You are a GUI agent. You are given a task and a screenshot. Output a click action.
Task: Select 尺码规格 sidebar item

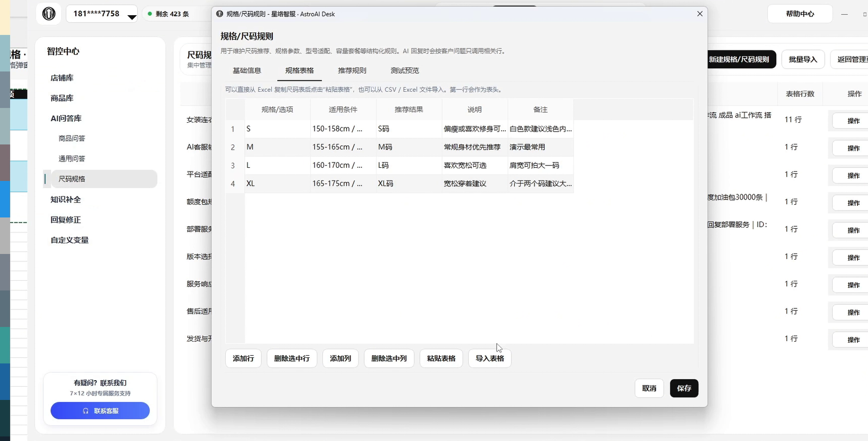point(104,179)
